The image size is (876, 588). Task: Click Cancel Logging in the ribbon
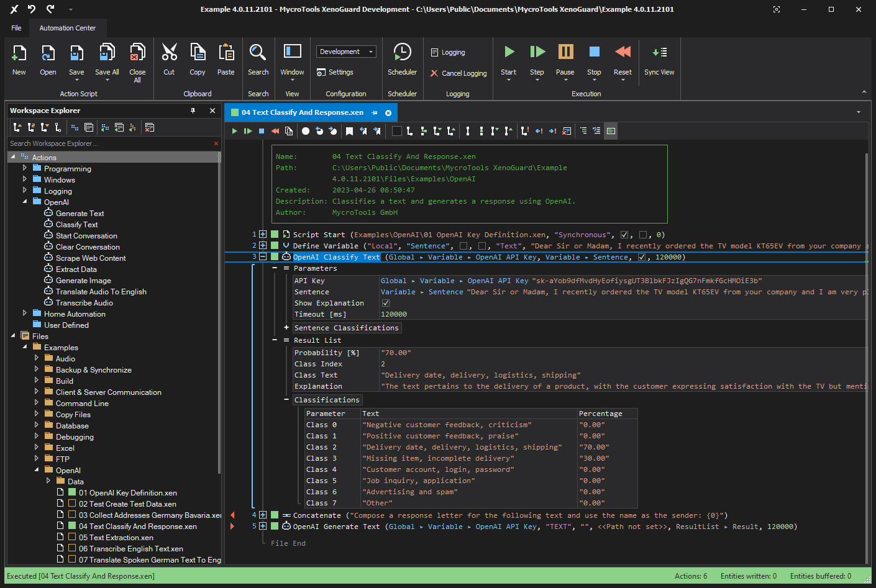(x=459, y=73)
